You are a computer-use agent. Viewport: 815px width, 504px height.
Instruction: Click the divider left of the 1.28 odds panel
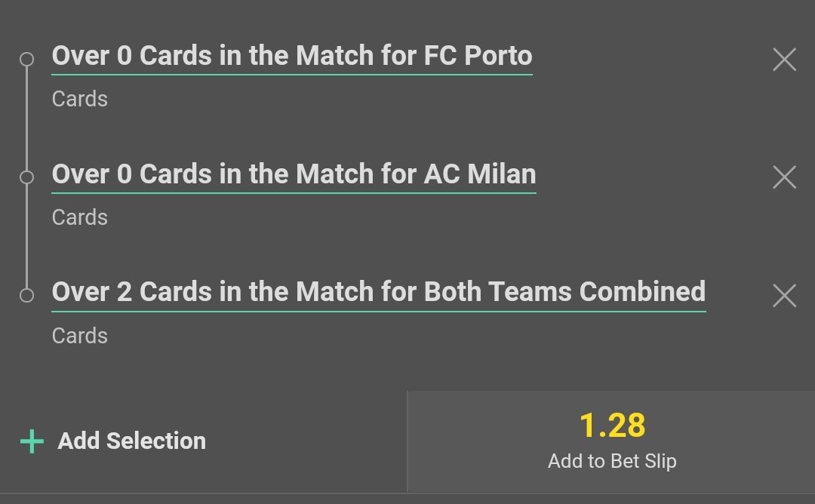click(x=407, y=441)
